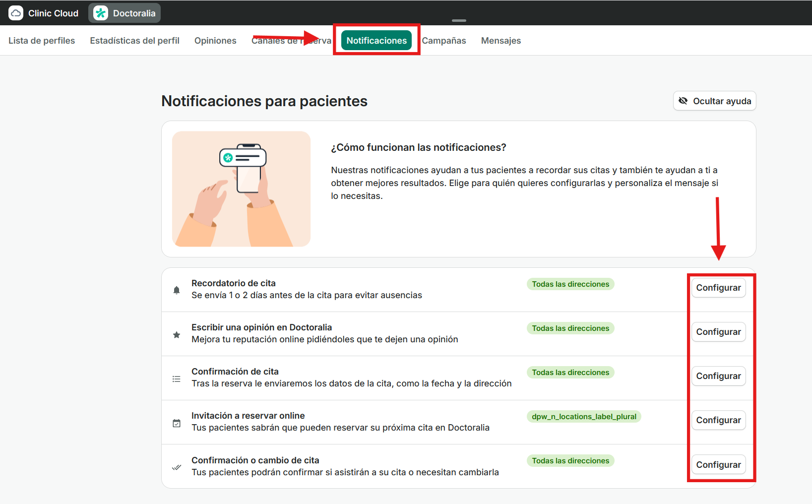This screenshot has height=504, width=812.
Task: Go to the Opiniones tab
Action: click(215, 41)
